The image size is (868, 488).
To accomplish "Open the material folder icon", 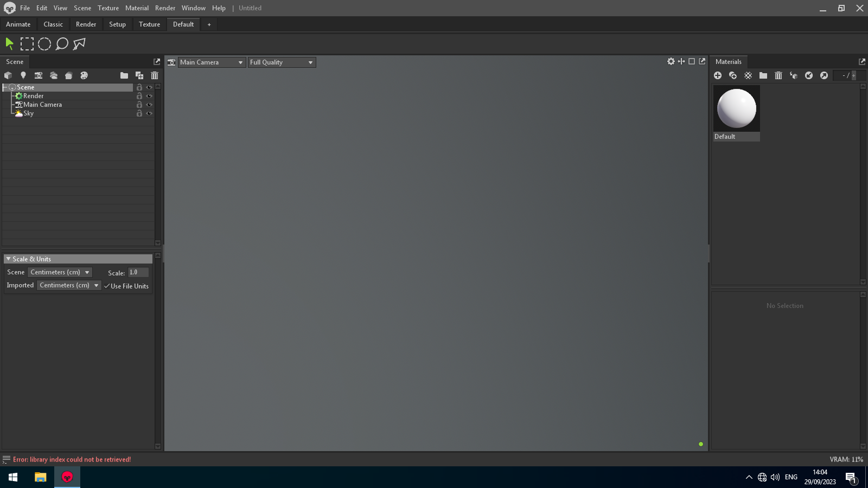I will [763, 75].
